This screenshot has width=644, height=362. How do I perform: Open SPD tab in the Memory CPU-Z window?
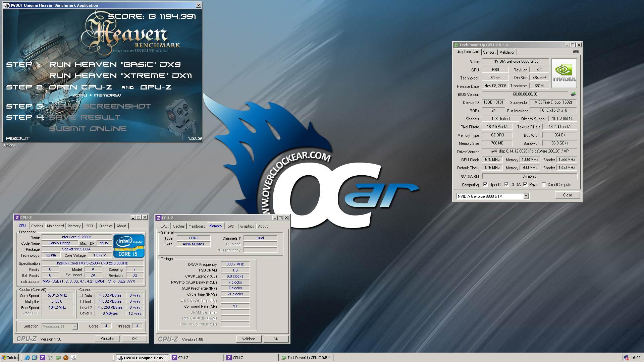coord(231,226)
